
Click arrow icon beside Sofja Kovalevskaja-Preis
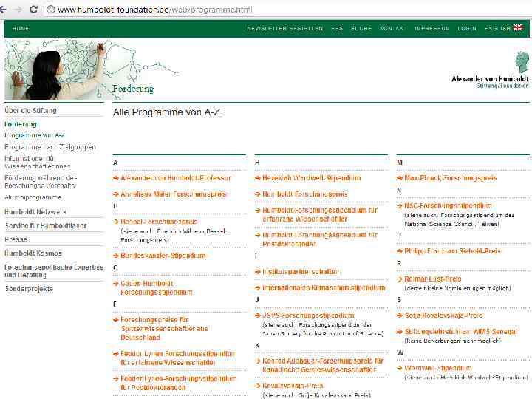point(400,316)
